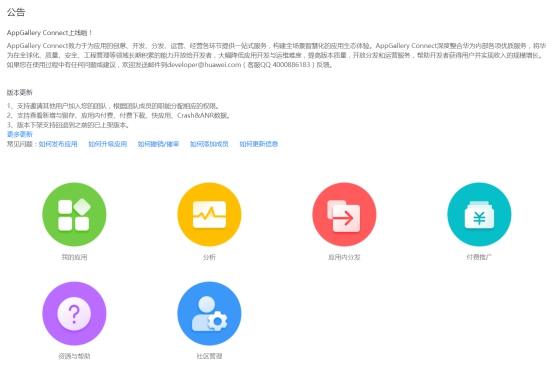This screenshot has width=553, height=374.
Task: Click the developer@huawei.com email address
Action: 204,65
